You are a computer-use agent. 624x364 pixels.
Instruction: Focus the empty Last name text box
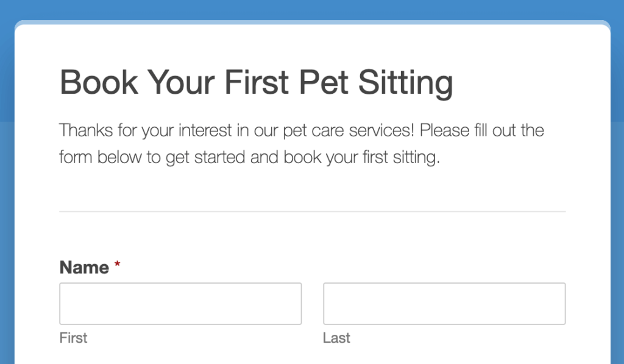tap(444, 303)
